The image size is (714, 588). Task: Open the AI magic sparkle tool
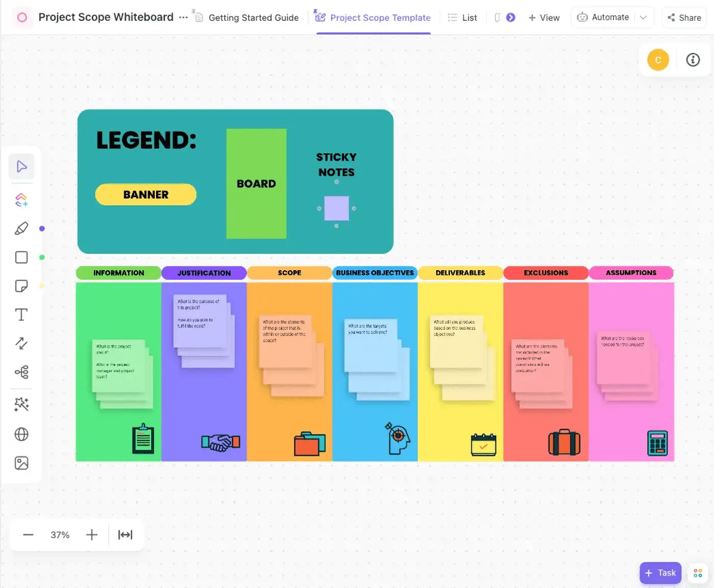point(21,405)
